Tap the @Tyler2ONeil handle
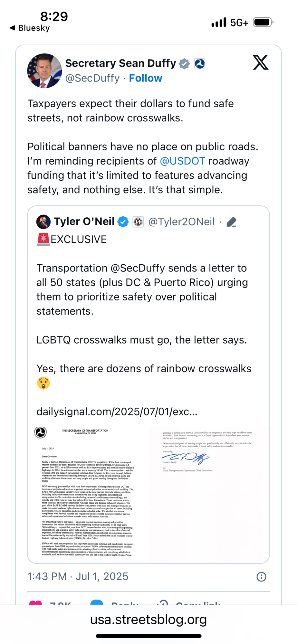The height and width of the screenshot is (644, 297). pyautogui.click(x=181, y=222)
